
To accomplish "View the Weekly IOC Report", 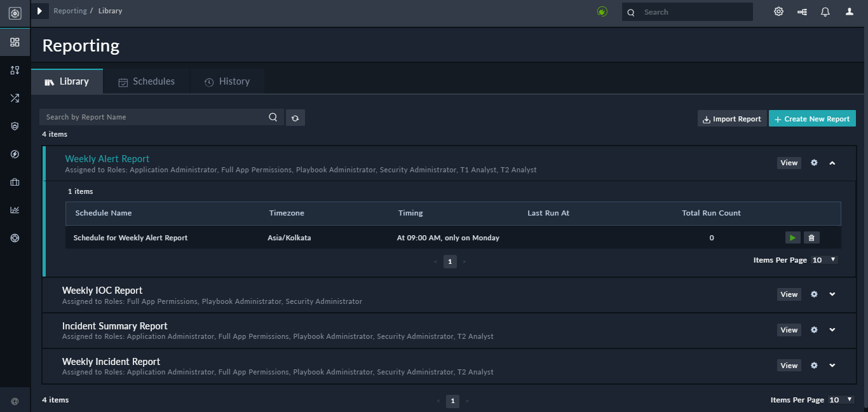I will pyautogui.click(x=789, y=294).
